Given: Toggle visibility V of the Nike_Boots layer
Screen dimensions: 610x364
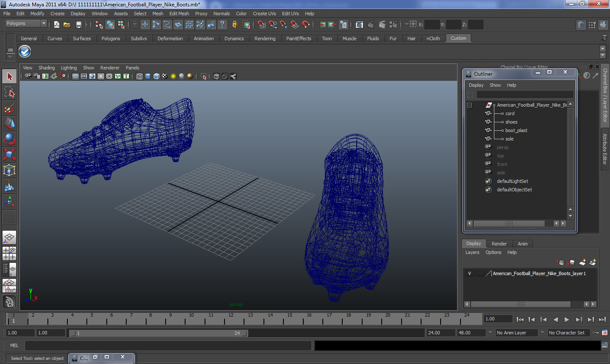Looking at the screenshot, I should pyautogui.click(x=469, y=273).
